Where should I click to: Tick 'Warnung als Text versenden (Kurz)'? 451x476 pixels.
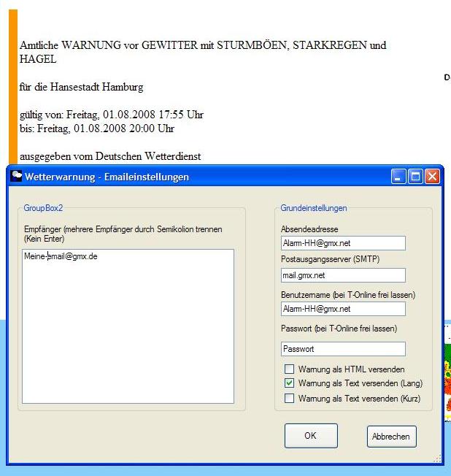[290, 399]
